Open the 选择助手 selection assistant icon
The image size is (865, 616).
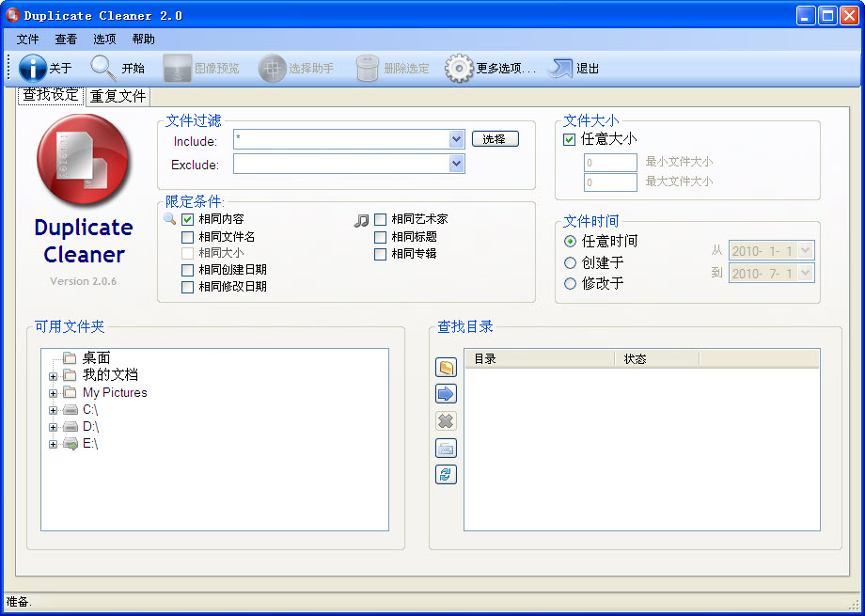pos(272,68)
